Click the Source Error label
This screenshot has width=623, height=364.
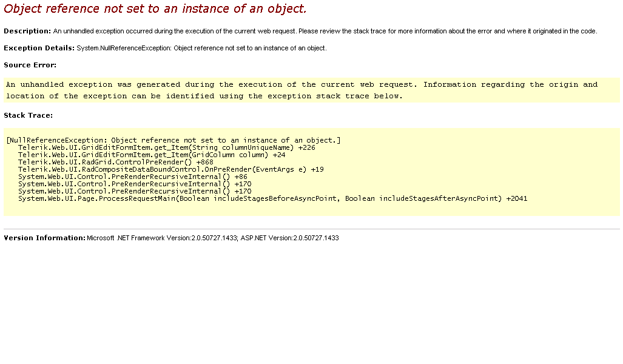point(30,65)
